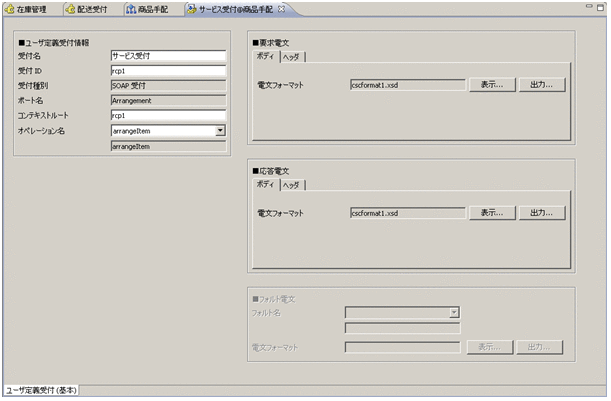Image resolution: width=611 pixels, height=401 pixels.
Task: Click the ■応答電文 heading
Action: pos(271,171)
